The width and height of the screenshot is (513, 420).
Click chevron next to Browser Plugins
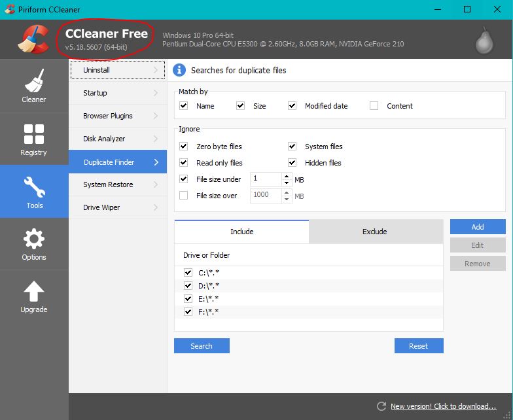156,116
